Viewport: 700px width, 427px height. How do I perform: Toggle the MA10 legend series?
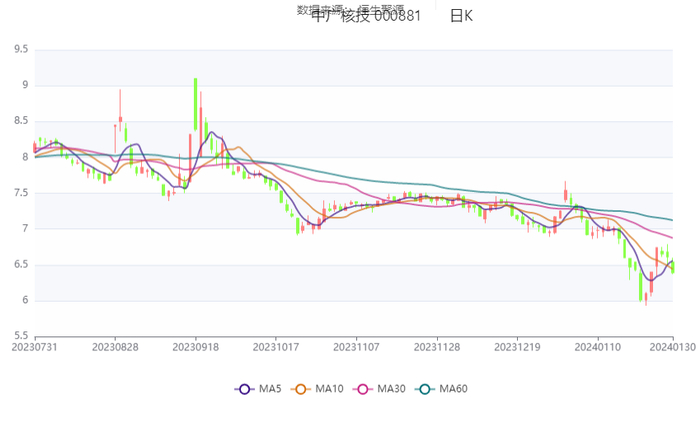coord(317,389)
